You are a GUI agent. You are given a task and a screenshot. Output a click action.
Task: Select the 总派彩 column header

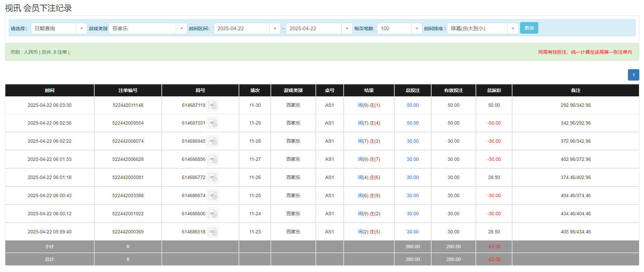[x=494, y=90]
